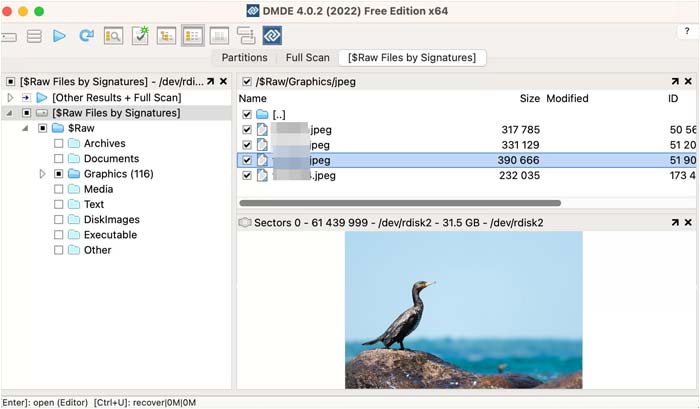Toggle the tree panel toolbar icon
700x409 pixels.
click(x=166, y=36)
